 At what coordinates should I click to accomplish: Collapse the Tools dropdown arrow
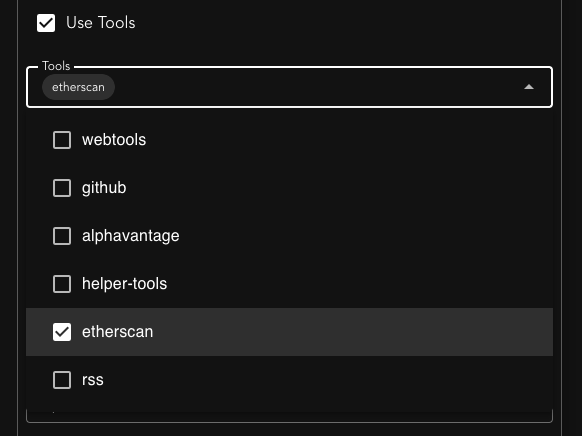coord(529,87)
